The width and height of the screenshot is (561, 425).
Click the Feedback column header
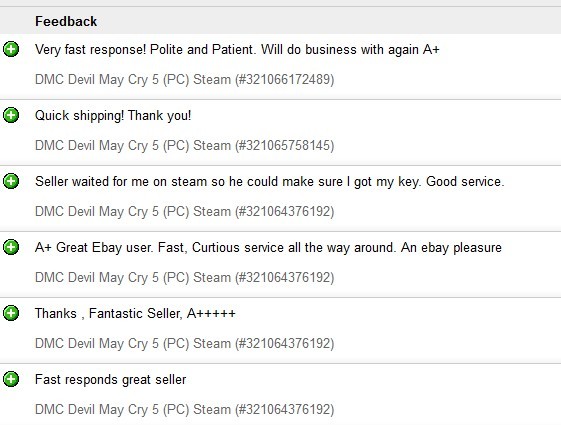pos(66,21)
